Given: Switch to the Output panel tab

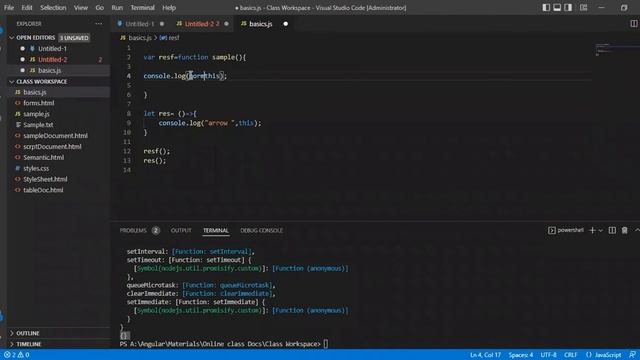Looking at the screenshot, I should coord(181,231).
